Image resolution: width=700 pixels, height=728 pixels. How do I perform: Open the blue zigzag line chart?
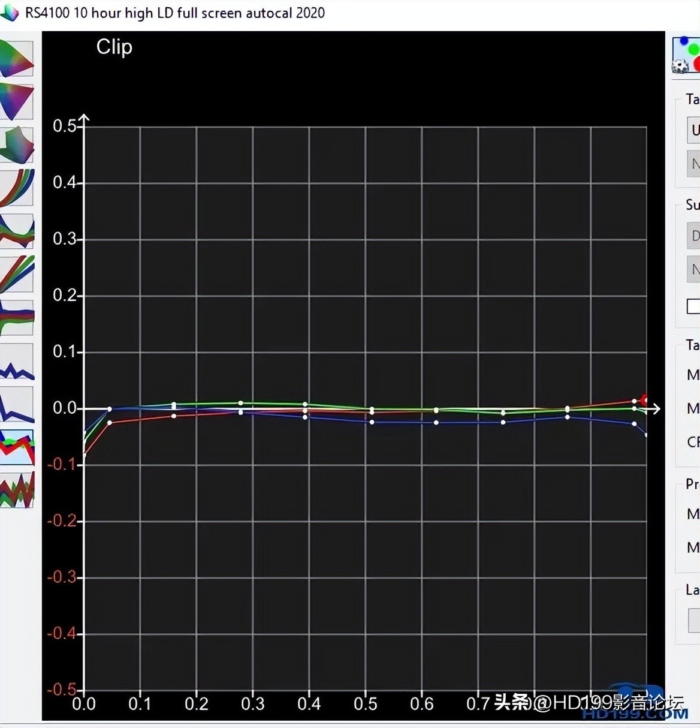pos(17,362)
